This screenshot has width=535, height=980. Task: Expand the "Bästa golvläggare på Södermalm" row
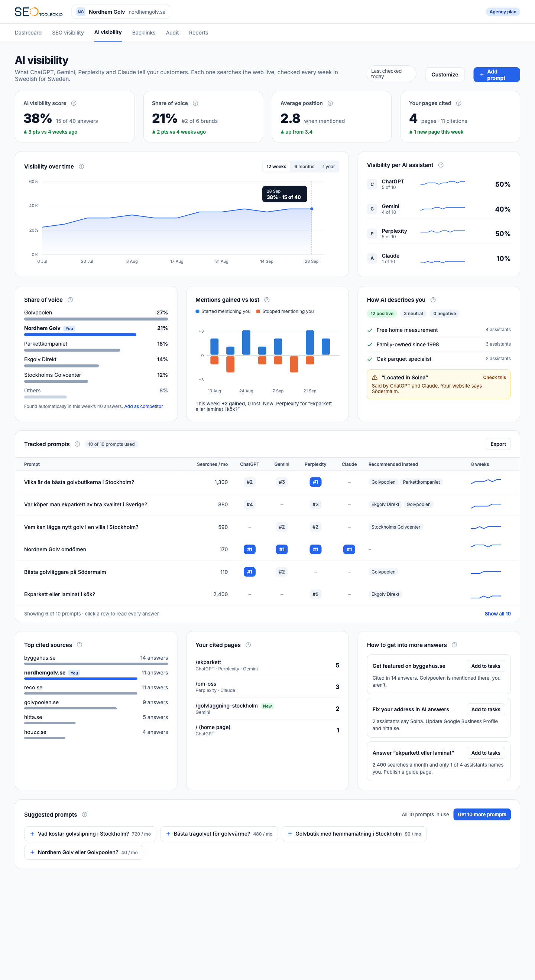(267, 572)
